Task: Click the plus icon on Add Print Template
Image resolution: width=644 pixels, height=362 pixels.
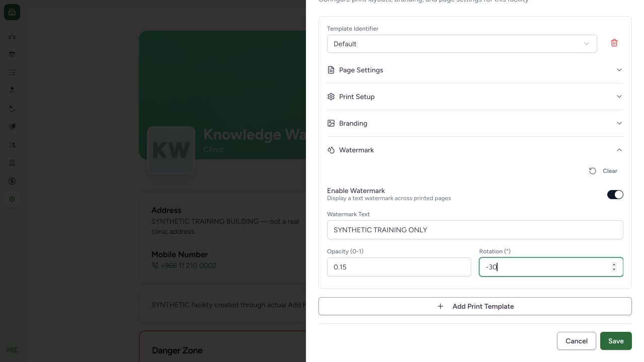Action: coord(440,306)
